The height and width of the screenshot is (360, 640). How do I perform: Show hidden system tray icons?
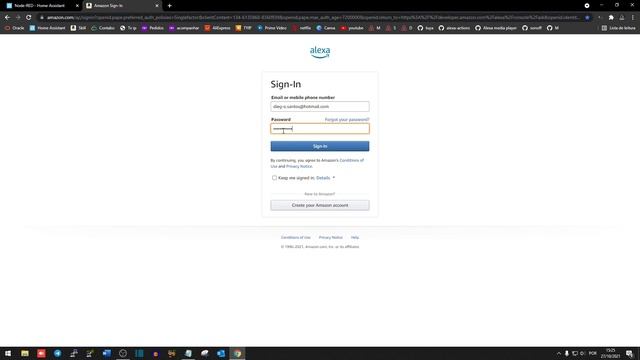pyautogui.click(x=558, y=353)
